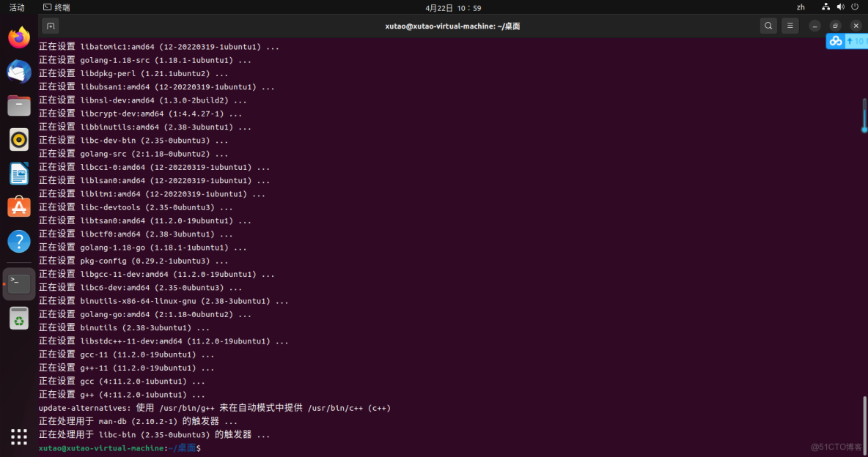This screenshot has height=457, width=868.
Task: Open the Help question mark icon
Action: pos(19,242)
